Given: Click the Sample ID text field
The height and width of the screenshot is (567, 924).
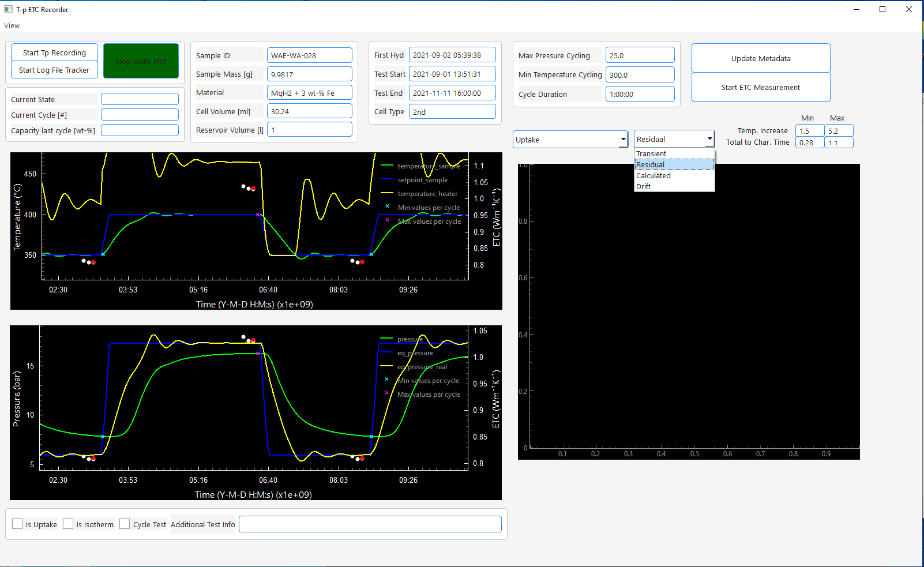Looking at the screenshot, I should (309, 55).
